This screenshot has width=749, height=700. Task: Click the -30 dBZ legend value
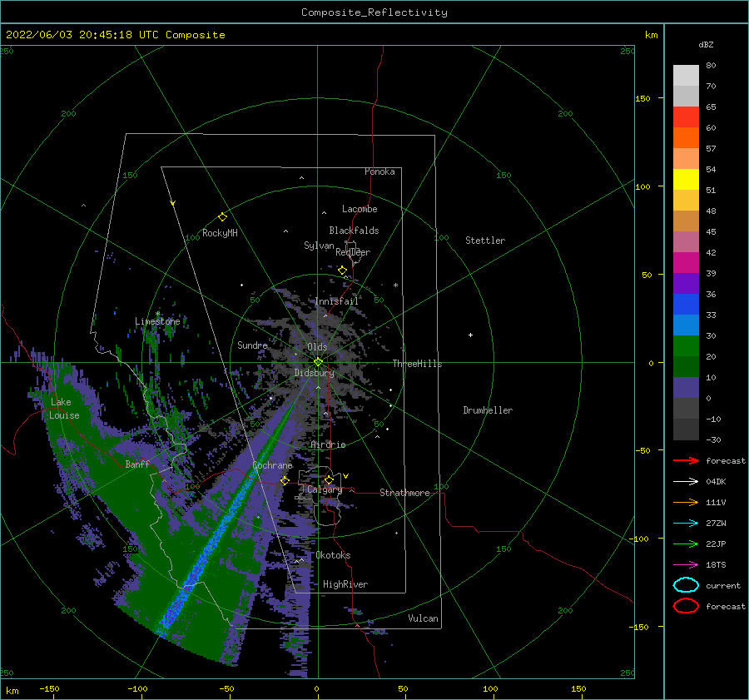point(713,439)
